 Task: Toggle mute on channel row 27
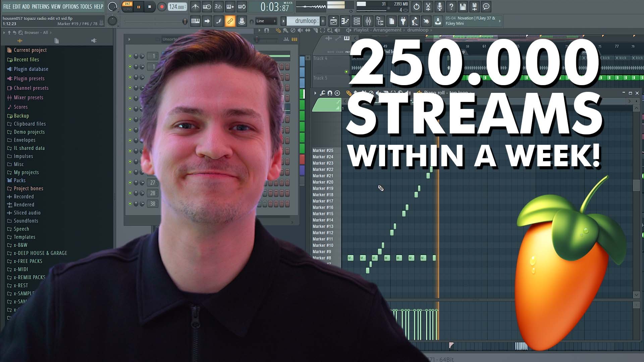pyautogui.click(x=129, y=183)
